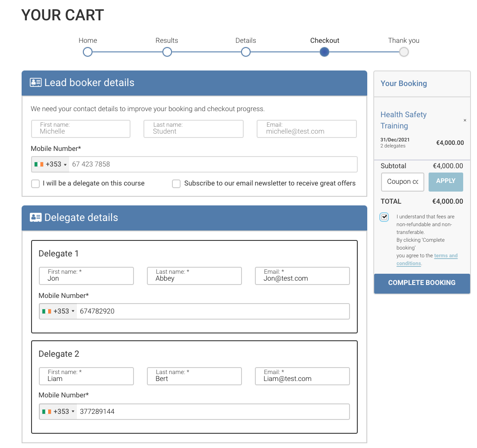Screen dimensions: 477x448
Task: Click the Lead booker details card icon
Action: 35,83
